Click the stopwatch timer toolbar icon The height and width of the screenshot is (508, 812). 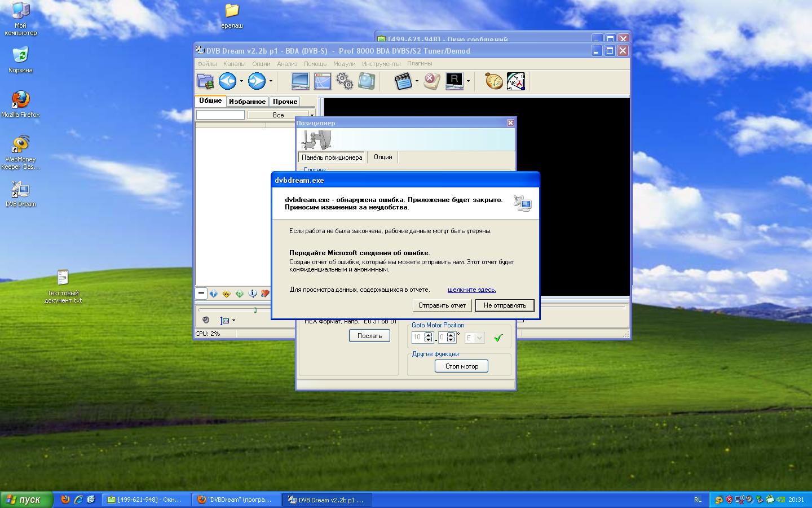tap(494, 81)
